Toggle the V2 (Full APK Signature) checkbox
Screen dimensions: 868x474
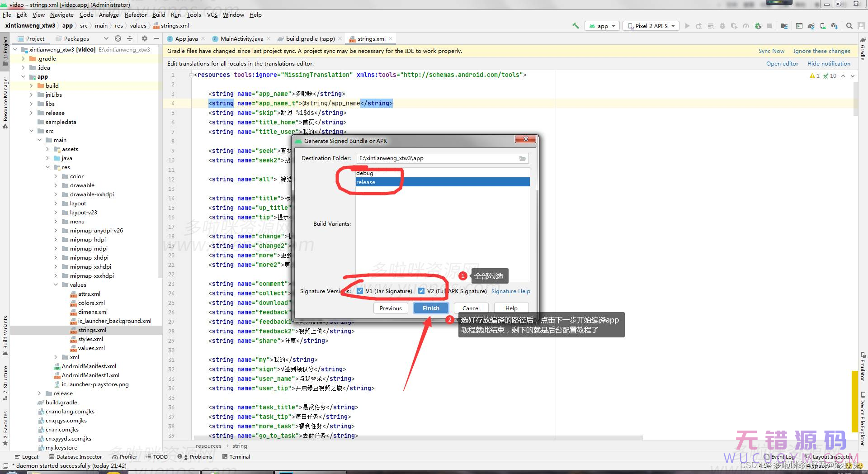(x=421, y=291)
